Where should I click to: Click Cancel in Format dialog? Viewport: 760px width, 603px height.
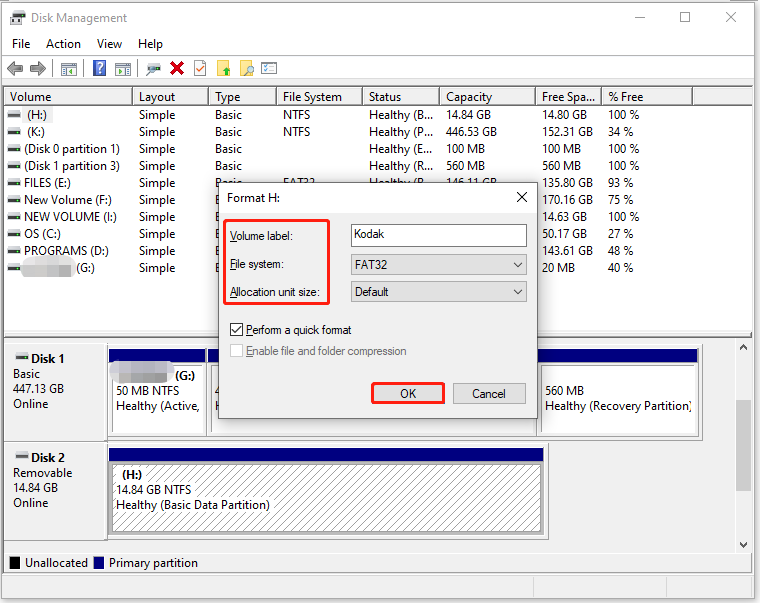(489, 393)
